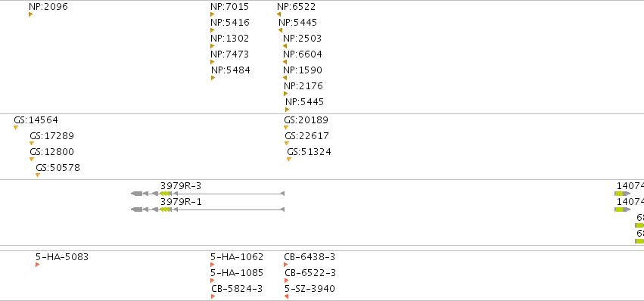Select the GS:14564 triangle marker

pos(16,128)
